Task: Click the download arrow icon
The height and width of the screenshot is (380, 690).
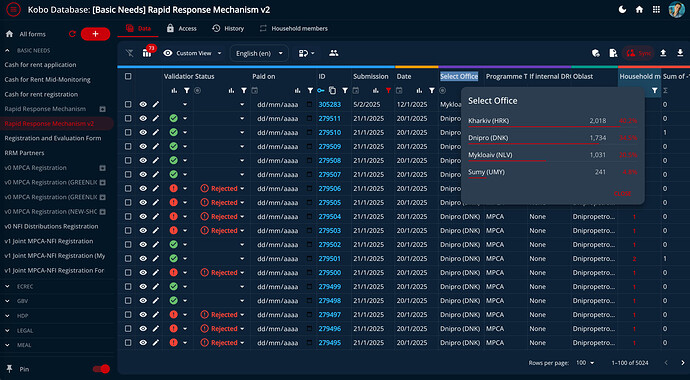Action: pyautogui.click(x=680, y=53)
